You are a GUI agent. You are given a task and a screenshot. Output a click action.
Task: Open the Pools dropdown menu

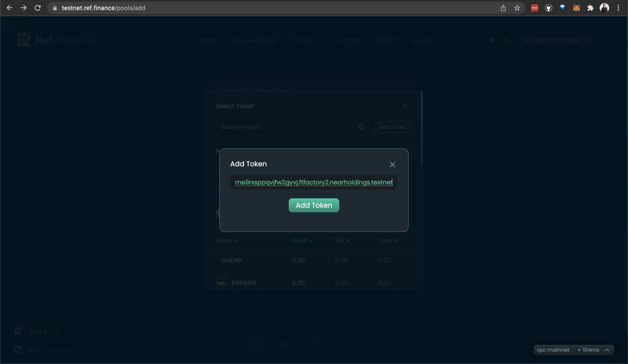(x=305, y=40)
